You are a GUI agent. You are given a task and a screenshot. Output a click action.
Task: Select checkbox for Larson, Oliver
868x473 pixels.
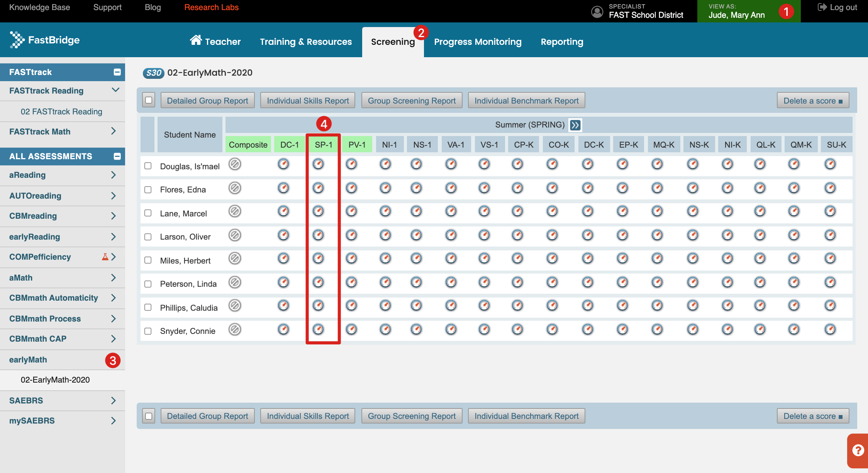[x=148, y=237]
